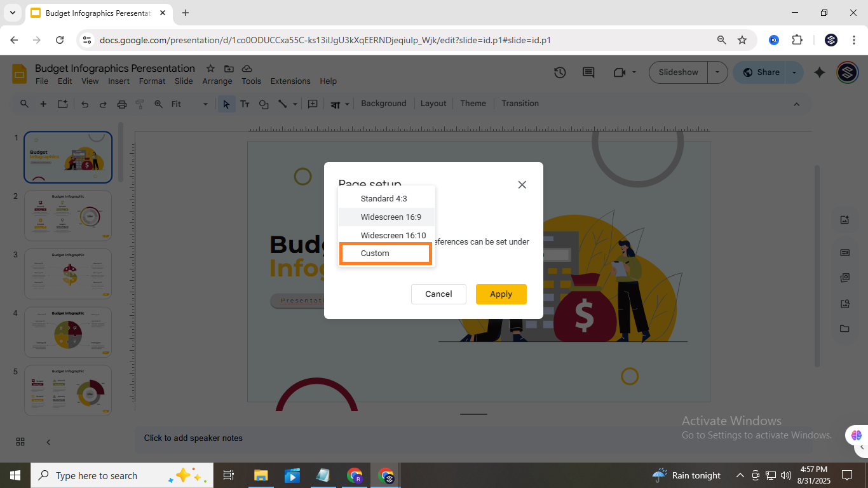Click the Background button
Viewport: 868px width, 488px height.
click(383, 104)
